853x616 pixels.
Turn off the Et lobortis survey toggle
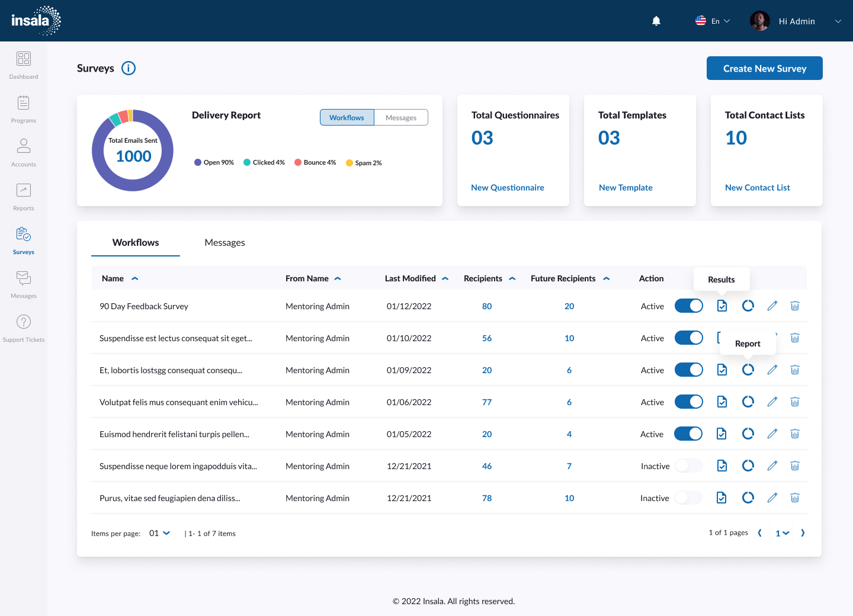(x=689, y=370)
